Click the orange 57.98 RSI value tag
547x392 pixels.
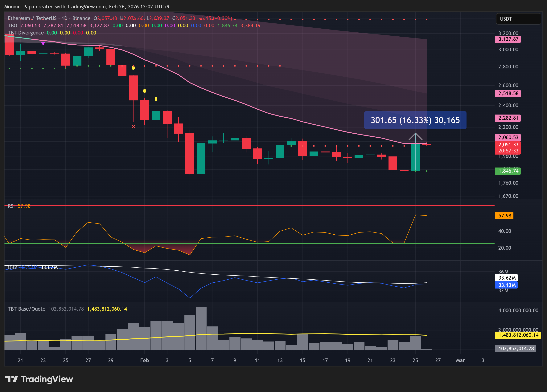click(504, 216)
